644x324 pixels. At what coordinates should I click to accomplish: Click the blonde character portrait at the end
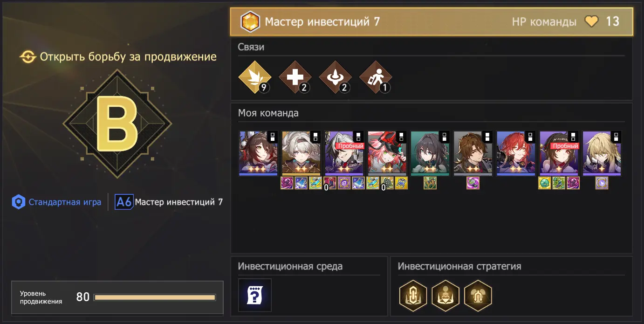click(x=602, y=153)
